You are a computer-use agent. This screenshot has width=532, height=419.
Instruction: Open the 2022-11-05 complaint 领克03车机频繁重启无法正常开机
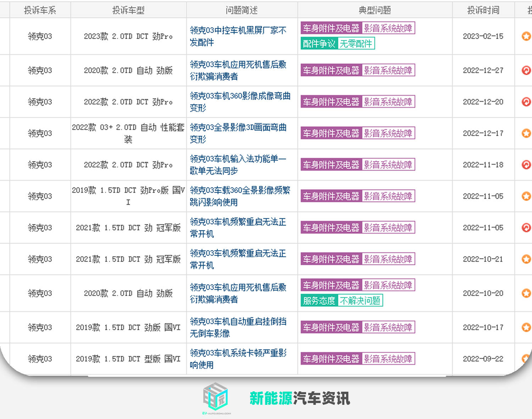coord(238,228)
